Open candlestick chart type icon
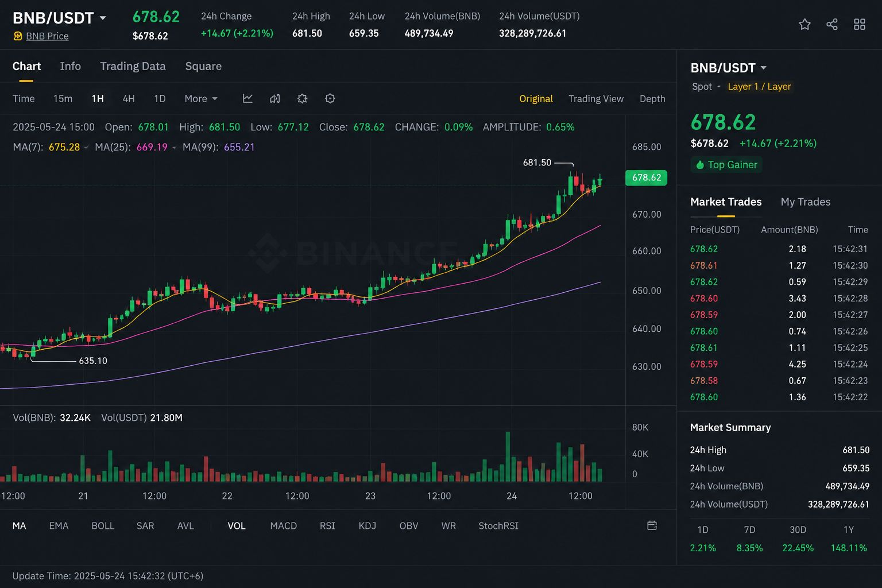 (275, 98)
